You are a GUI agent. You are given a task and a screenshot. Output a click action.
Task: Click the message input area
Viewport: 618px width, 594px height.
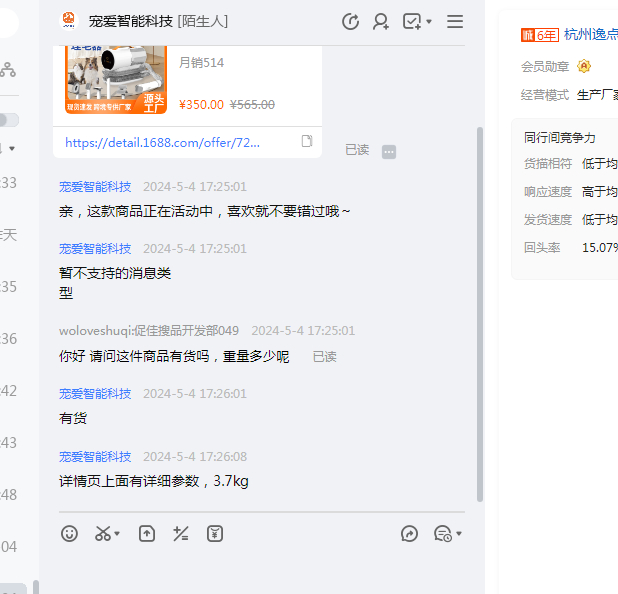[262, 570]
